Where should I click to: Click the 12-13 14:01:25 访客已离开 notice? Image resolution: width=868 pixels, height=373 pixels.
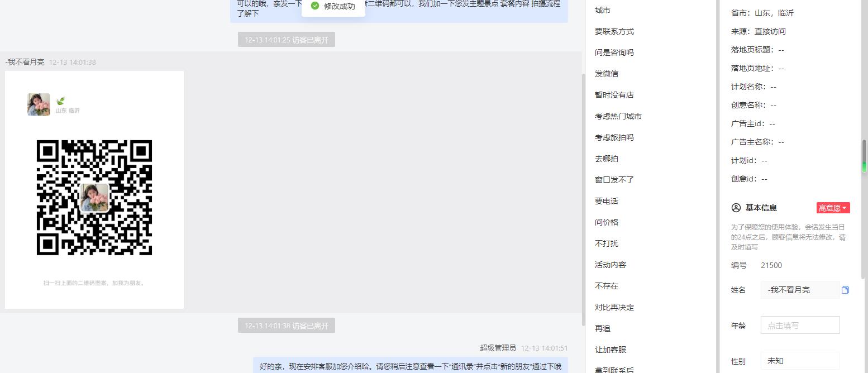tap(287, 40)
